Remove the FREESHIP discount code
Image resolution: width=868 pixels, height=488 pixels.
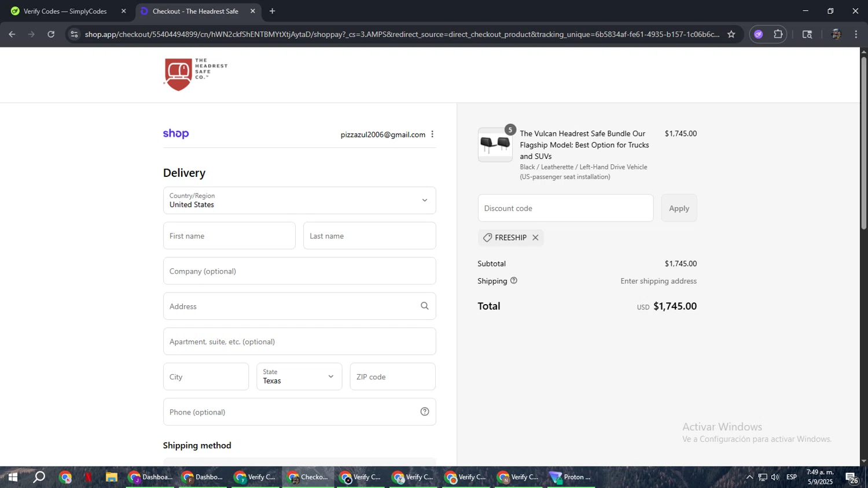tap(535, 238)
